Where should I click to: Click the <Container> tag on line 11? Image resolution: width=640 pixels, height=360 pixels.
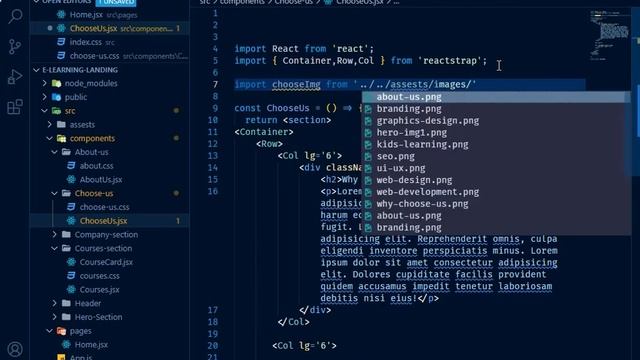(264, 132)
